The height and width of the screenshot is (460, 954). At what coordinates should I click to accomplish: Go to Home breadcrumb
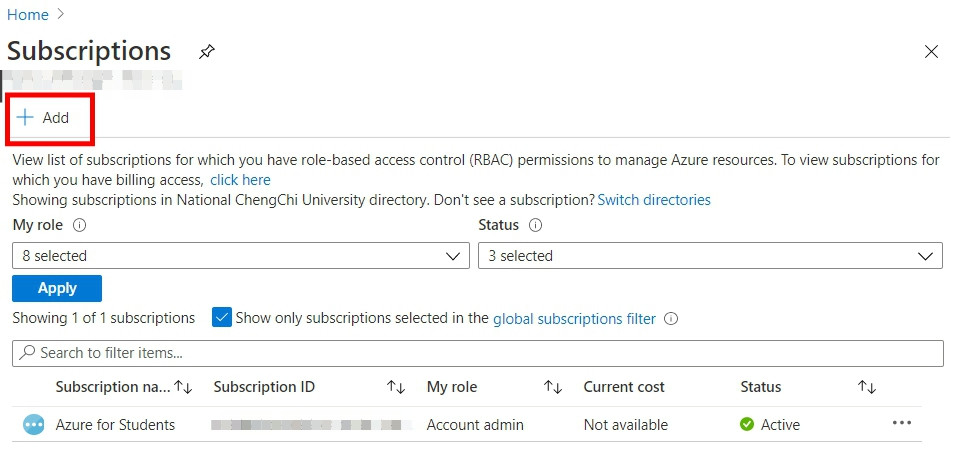point(28,14)
